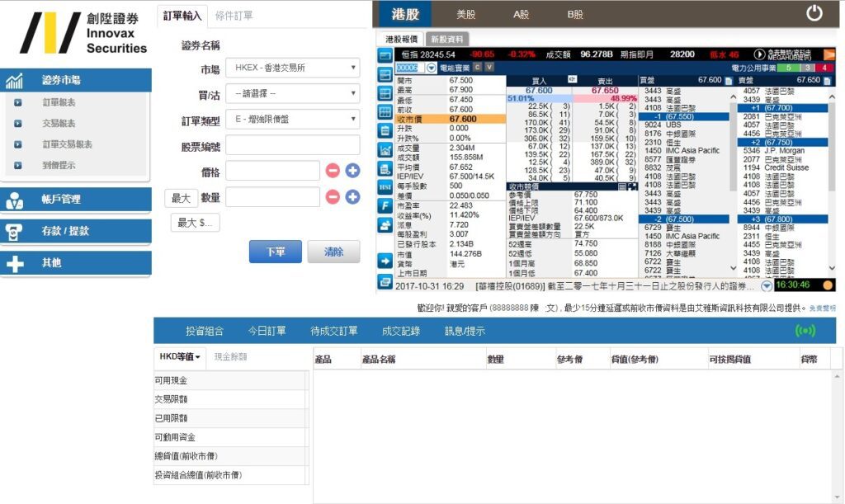
Task: Open the chart icon in quote sidebar
Action: pos(385,150)
